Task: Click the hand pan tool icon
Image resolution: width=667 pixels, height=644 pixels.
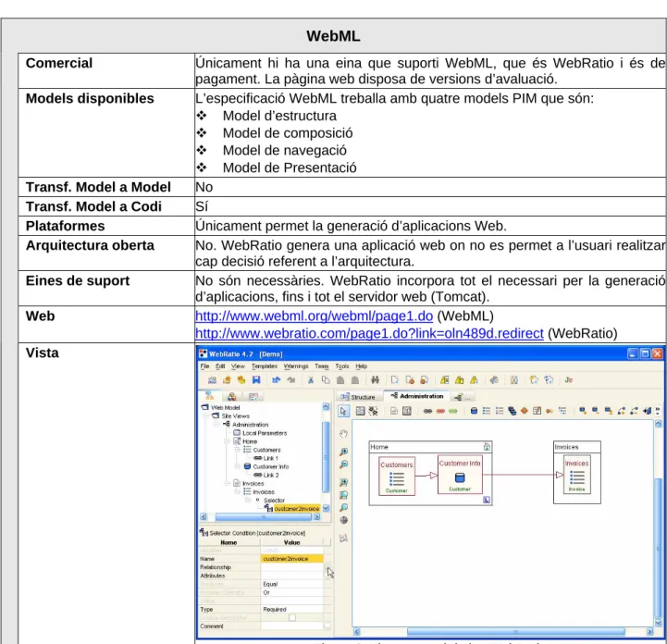Action: (x=344, y=434)
